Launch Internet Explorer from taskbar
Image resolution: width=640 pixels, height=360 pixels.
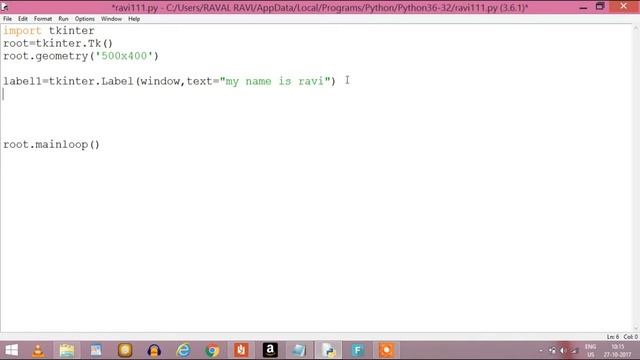click(183, 350)
